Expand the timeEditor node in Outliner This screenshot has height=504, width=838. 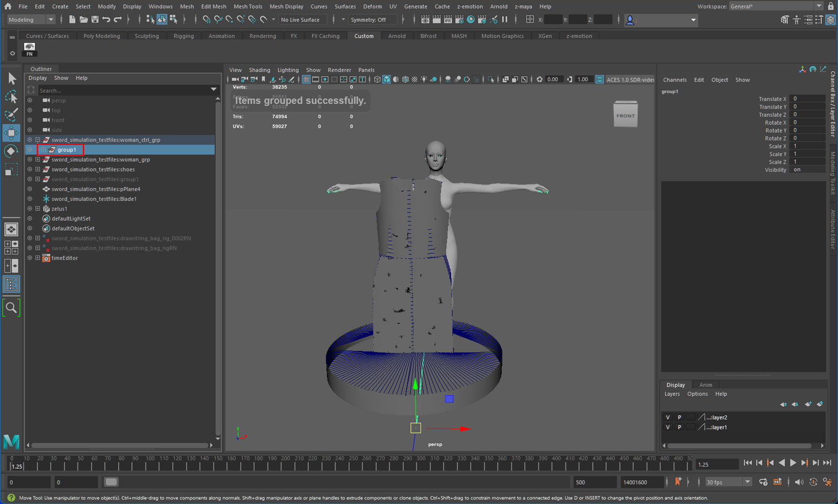pos(38,258)
